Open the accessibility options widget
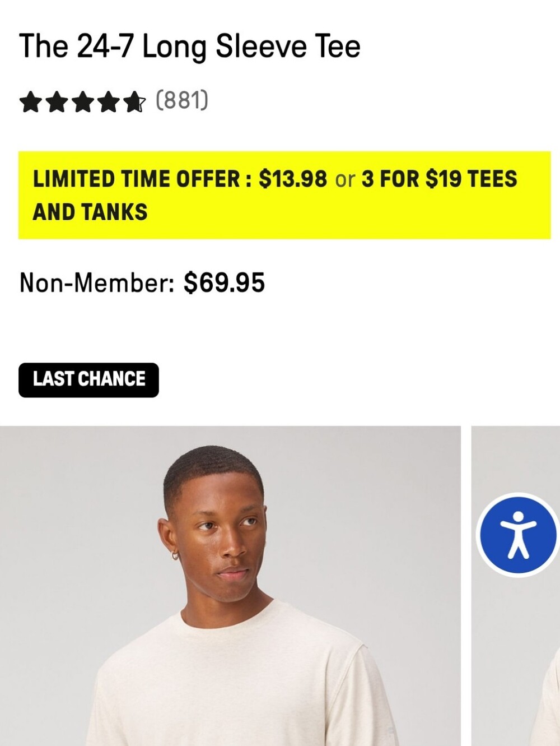 518,535
